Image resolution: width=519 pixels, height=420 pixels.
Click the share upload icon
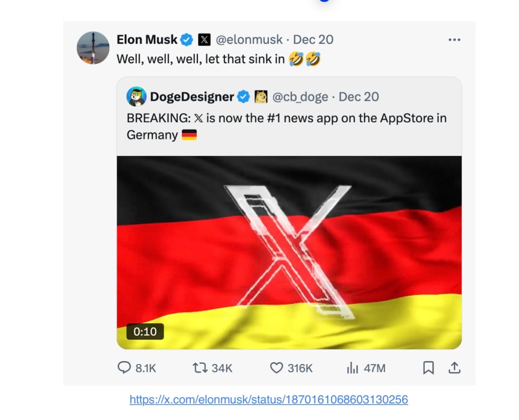pyautogui.click(x=455, y=368)
